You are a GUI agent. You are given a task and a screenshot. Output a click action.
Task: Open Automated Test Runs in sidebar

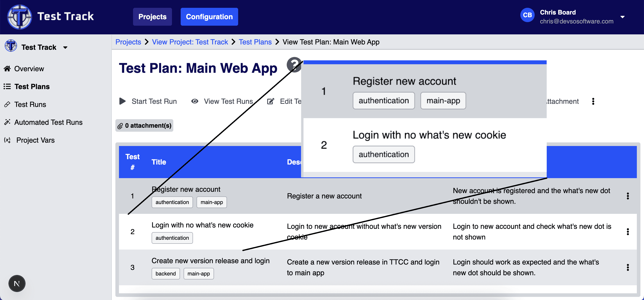pos(48,122)
